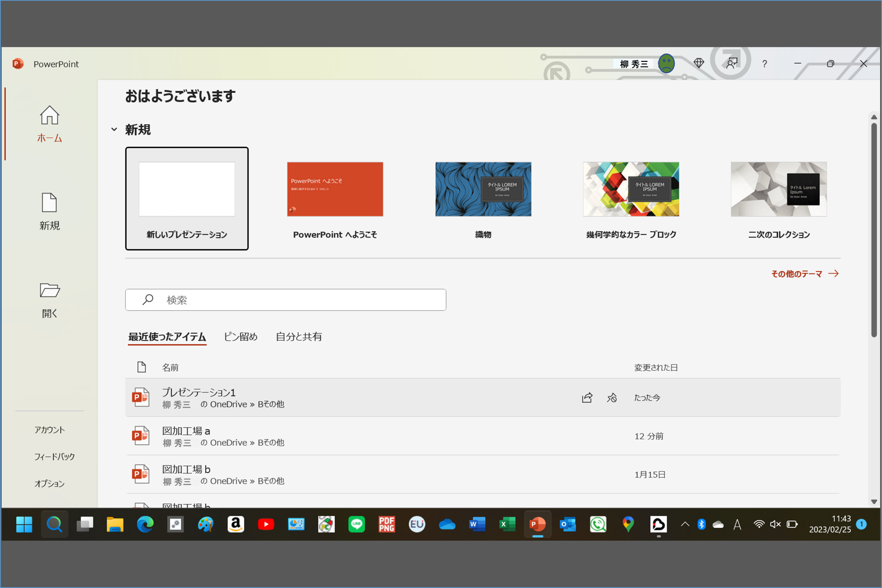
Task: Open the account manager avatar 柳 秀三
Action: (x=666, y=63)
